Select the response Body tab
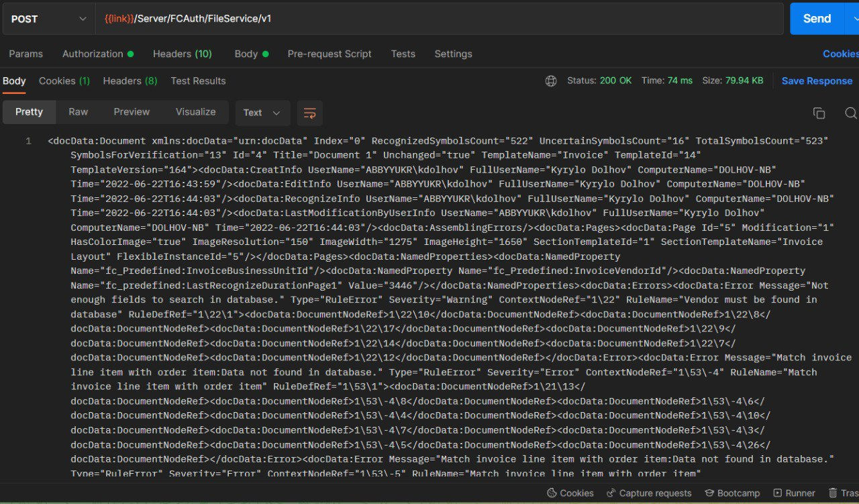 (x=14, y=81)
